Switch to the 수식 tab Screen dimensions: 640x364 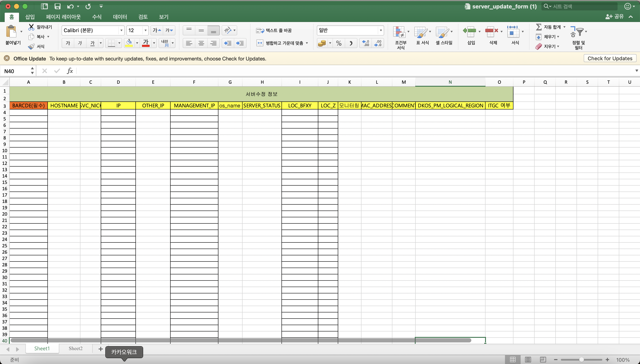[97, 17]
